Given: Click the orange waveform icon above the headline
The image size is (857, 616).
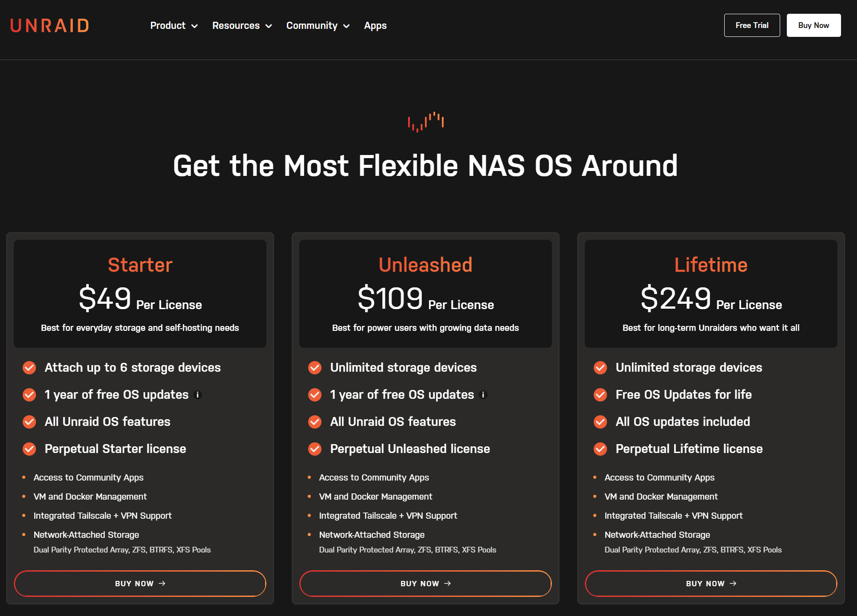Looking at the screenshot, I should click(426, 122).
